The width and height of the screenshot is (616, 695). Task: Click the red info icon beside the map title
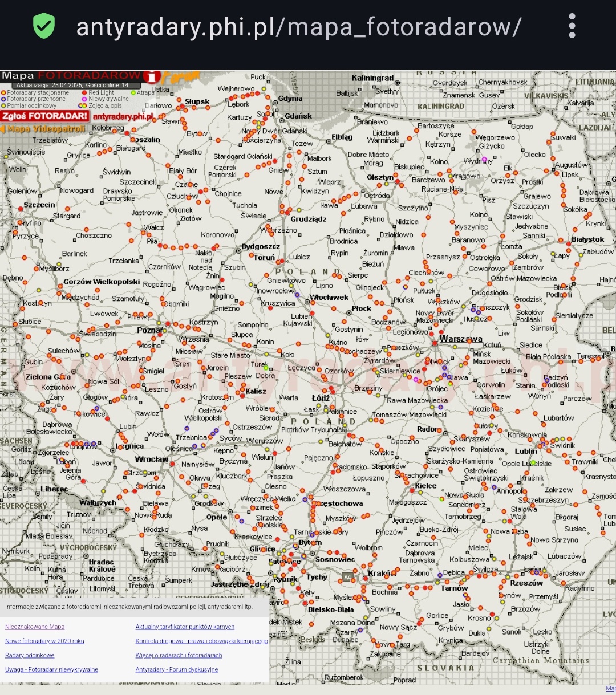(152, 78)
